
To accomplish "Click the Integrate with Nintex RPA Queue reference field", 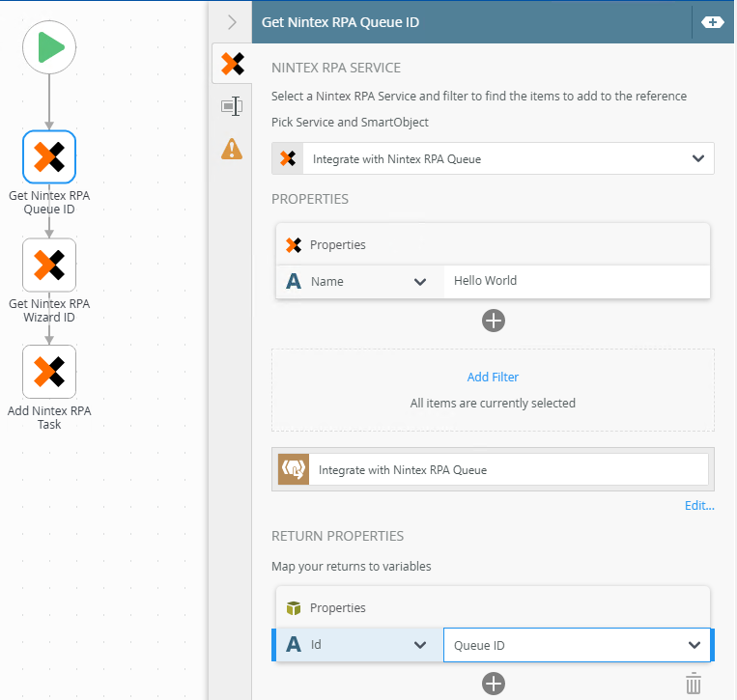I will (x=508, y=470).
